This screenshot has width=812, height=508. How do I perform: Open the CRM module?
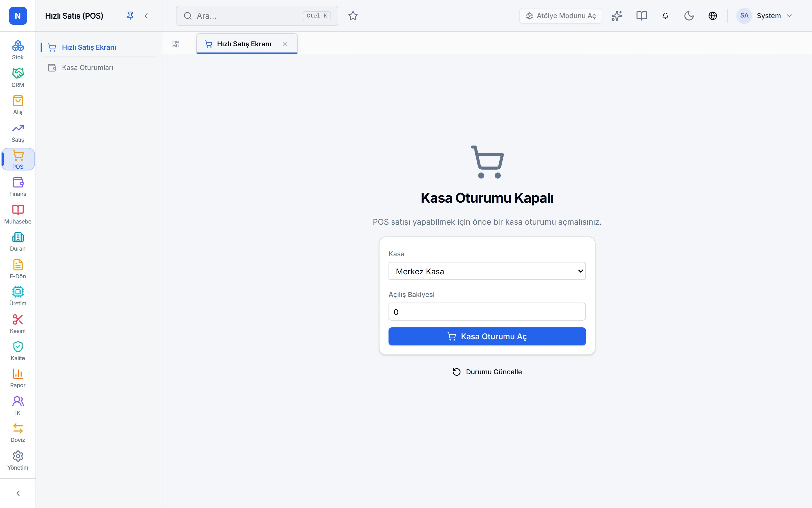click(x=18, y=78)
